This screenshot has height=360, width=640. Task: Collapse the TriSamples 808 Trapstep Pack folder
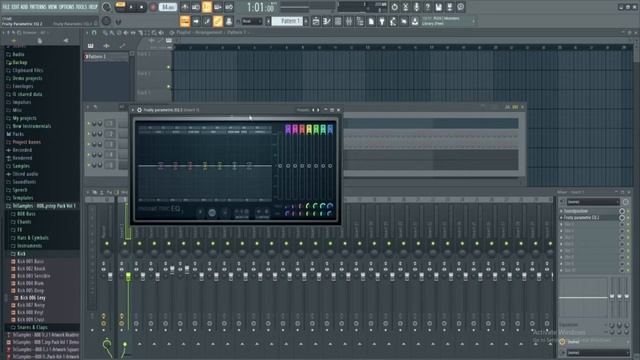[x=44, y=206]
